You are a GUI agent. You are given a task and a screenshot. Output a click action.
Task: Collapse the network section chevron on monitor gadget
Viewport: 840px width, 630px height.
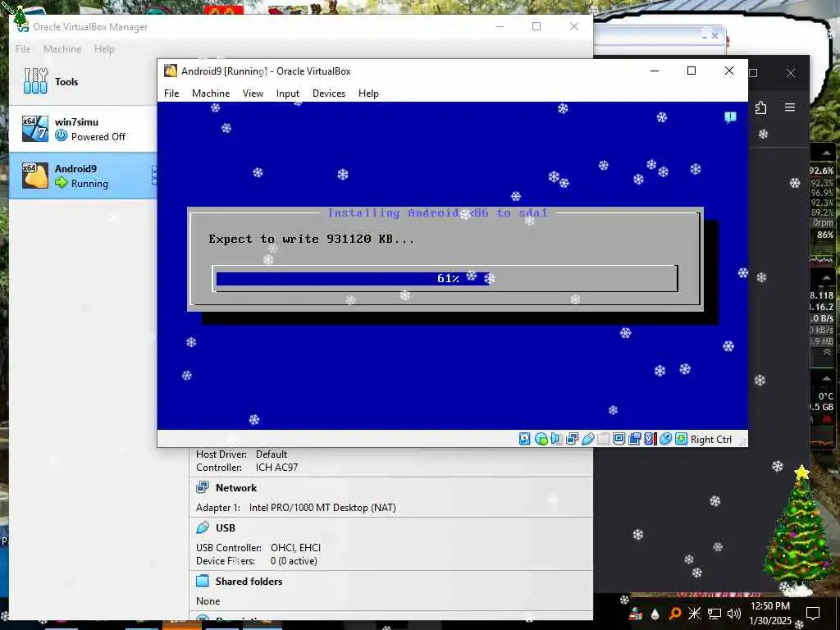826,277
